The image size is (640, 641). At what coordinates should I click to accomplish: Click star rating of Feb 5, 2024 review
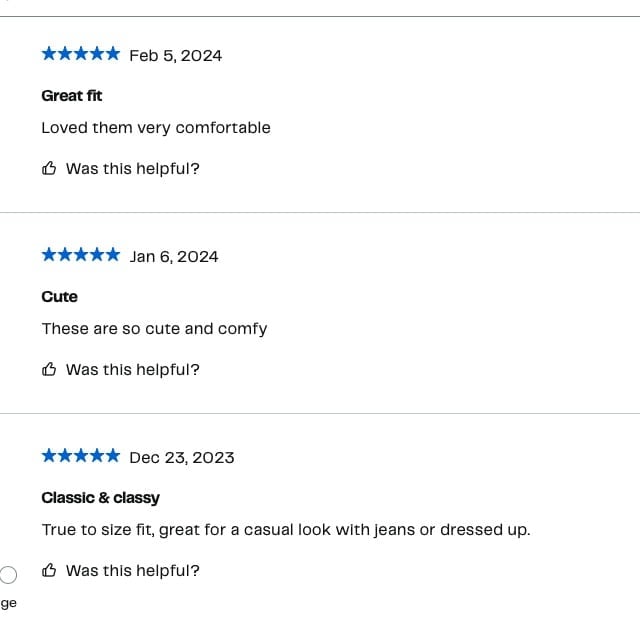(81, 54)
